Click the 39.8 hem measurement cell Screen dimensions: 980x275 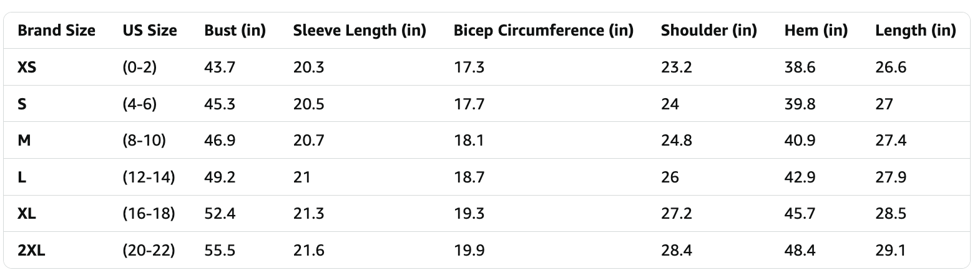(800, 104)
